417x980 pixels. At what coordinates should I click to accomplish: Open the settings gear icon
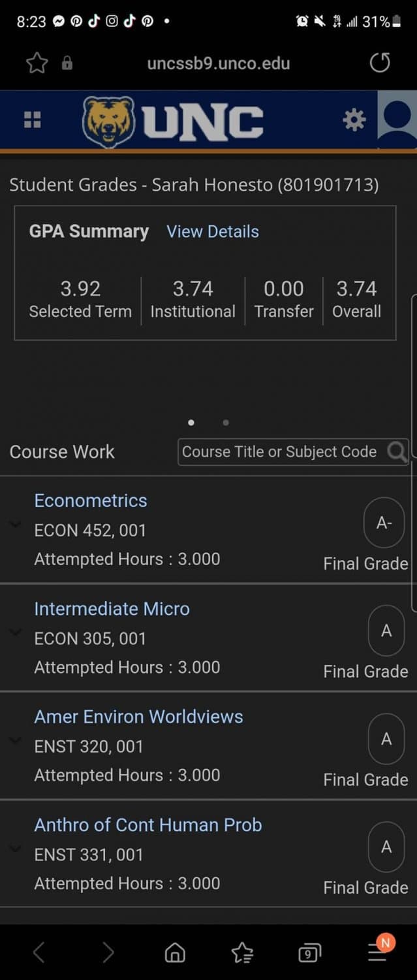click(354, 120)
